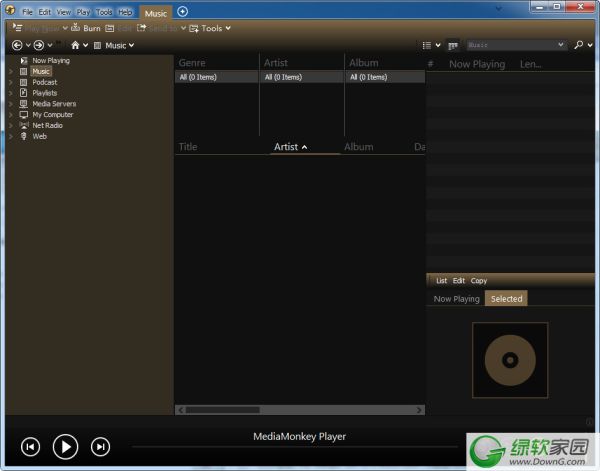Click the Home icon in navigation bar

tap(75, 45)
